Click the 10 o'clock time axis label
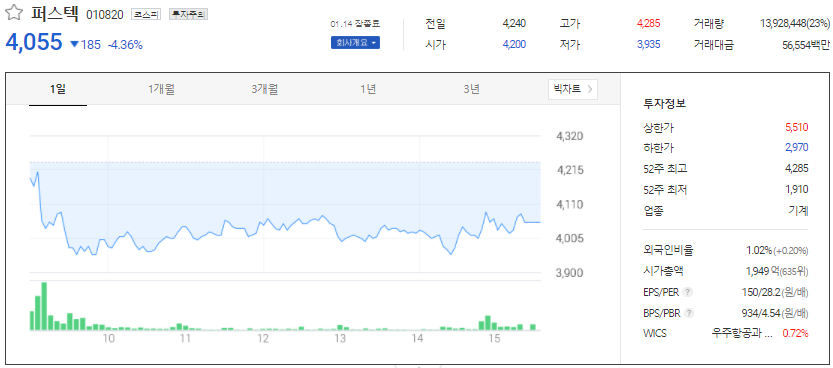The width and height of the screenshot is (833, 368). tap(108, 339)
